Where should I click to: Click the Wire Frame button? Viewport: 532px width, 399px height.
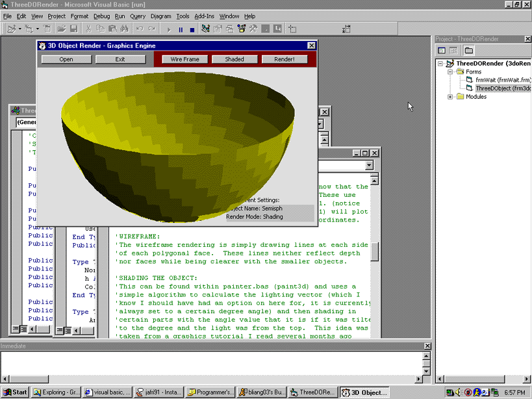184,59
